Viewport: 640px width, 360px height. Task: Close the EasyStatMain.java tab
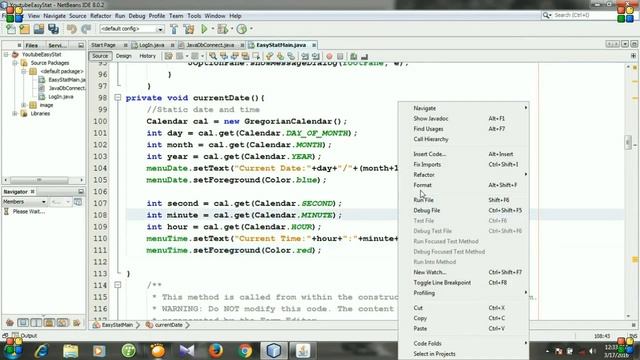pyautogui.click(x=314, y=45)
